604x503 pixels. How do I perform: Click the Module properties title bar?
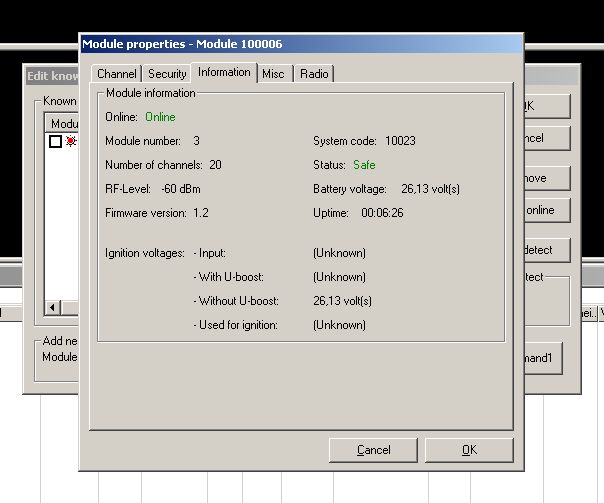point(301,44)
